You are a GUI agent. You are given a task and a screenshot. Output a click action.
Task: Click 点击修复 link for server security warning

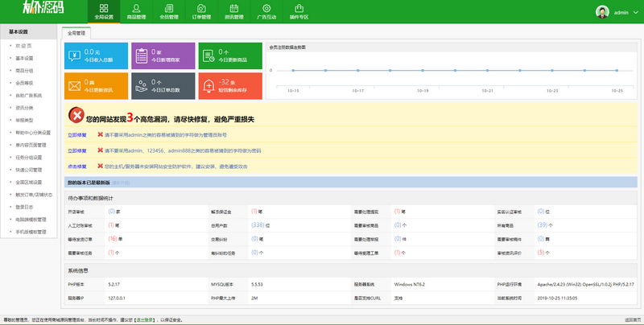coord(77,167)
